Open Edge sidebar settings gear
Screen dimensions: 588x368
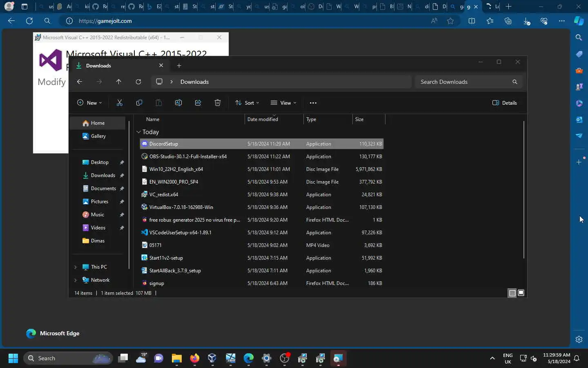tap(579, 339)
